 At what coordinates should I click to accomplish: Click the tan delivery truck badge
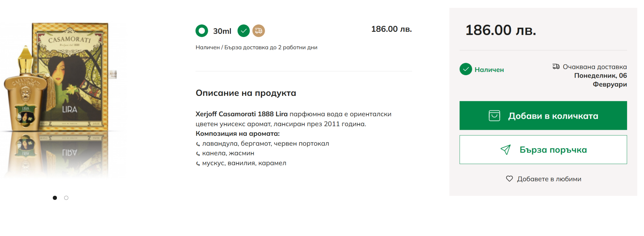pyautogui.click(x=258, y=31)
